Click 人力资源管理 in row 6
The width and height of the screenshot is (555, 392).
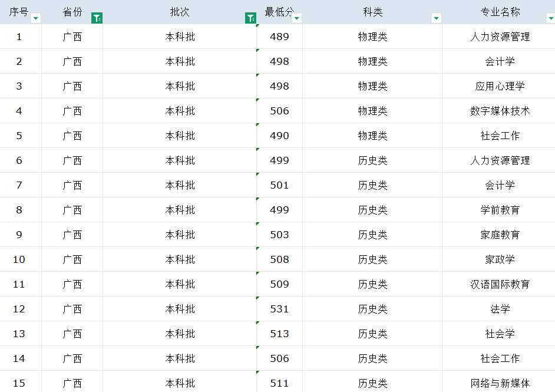tap(500, 160)
